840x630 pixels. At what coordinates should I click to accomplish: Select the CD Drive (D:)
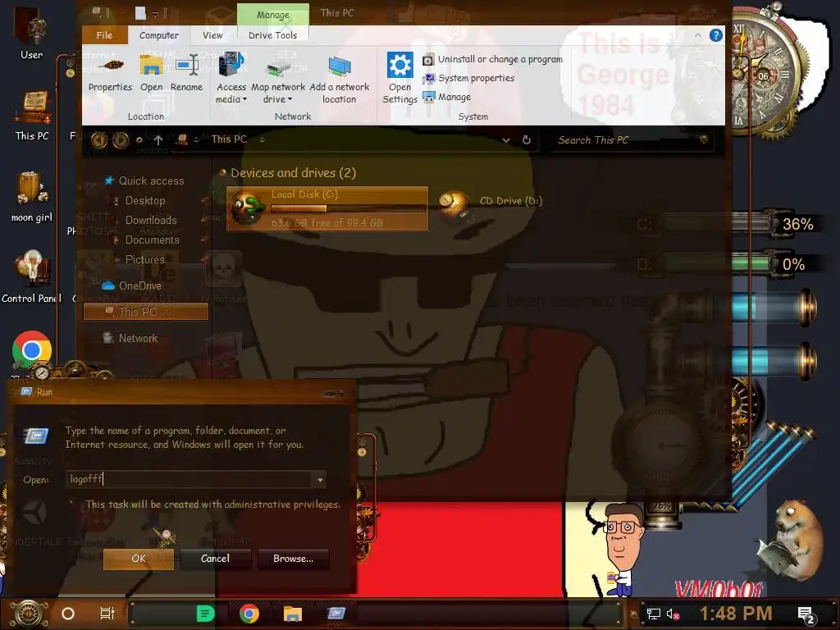tap(491, 205)
